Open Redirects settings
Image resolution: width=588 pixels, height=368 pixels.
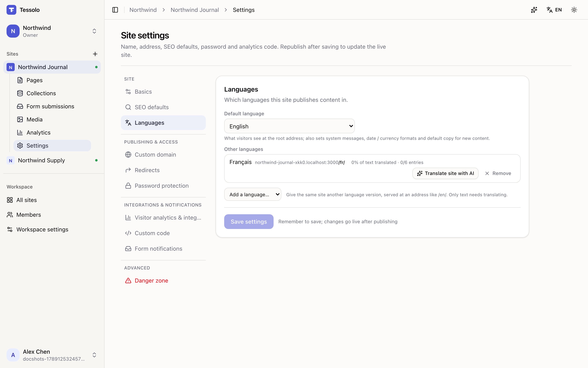(163, 170)
